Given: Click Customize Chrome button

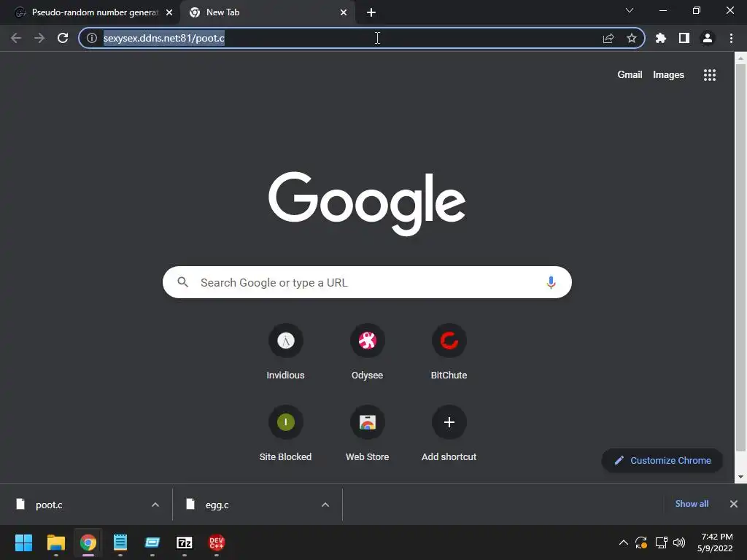Looking at the screenshot, I should pyautogui.click(x=662, y=461).
